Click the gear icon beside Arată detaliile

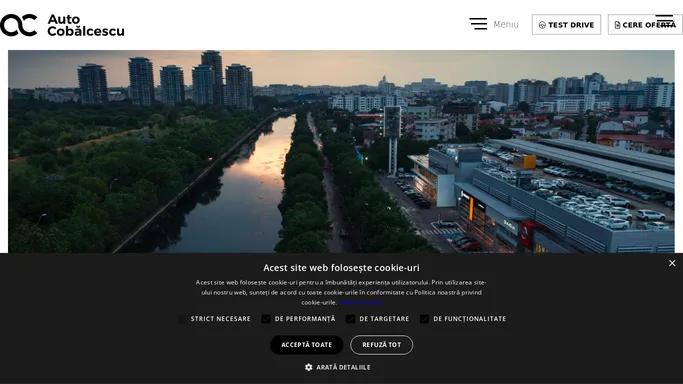pyautogui.click(x=309, y=367)
